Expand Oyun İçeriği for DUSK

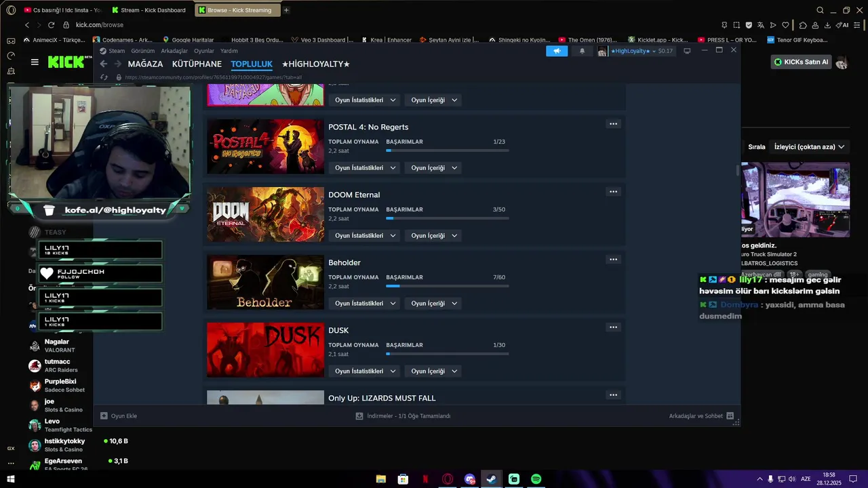[434, 371]
